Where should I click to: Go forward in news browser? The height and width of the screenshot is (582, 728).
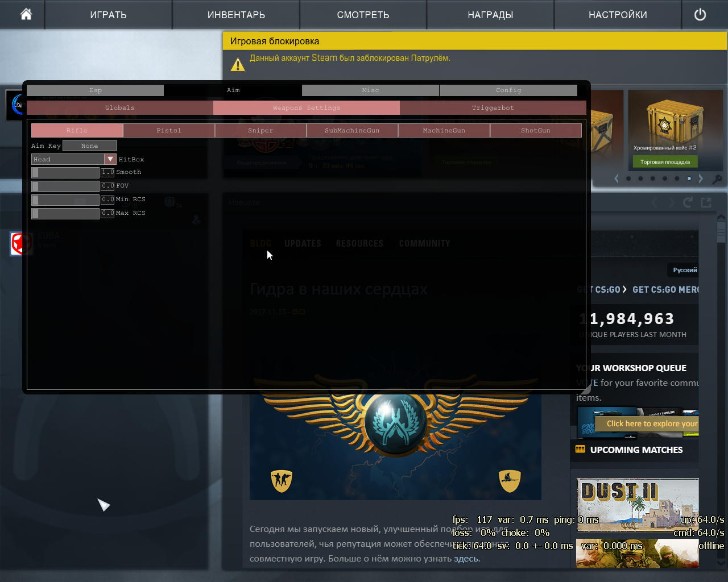click(x=672, y=202)
